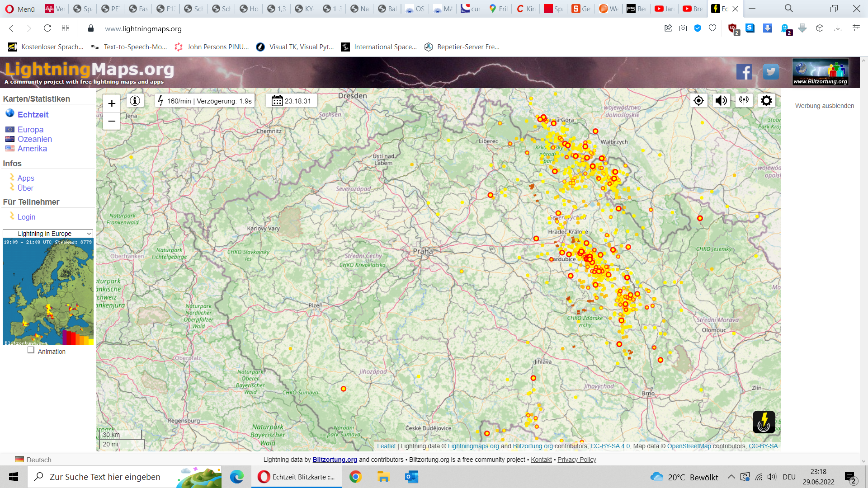Screen dimensions: 868x488
Task: Open Repetier-Server Fre... bookmark
Action: click(462, 47)
